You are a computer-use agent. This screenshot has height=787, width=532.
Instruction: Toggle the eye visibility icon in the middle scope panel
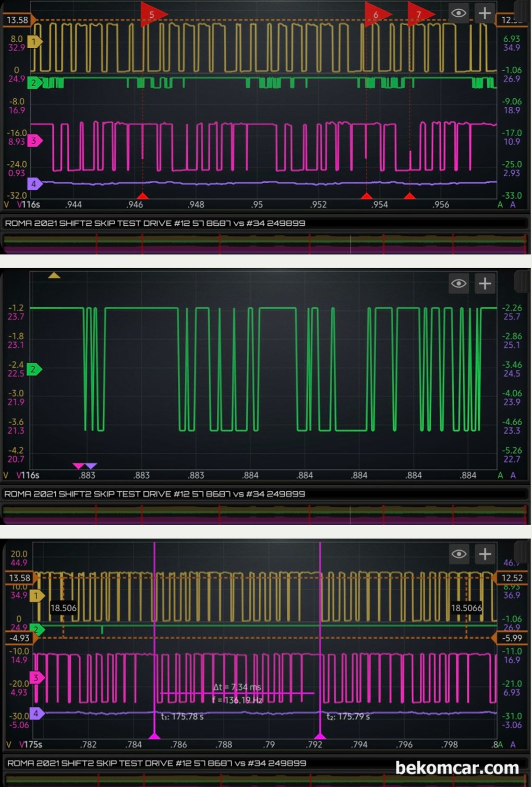pyautogui.click(x=459, y=283)
